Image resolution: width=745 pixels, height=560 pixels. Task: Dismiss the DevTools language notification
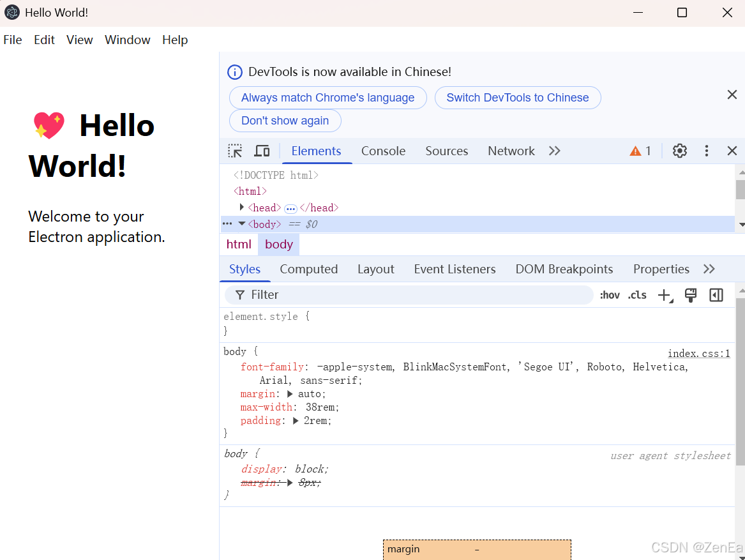pos(732,95)
